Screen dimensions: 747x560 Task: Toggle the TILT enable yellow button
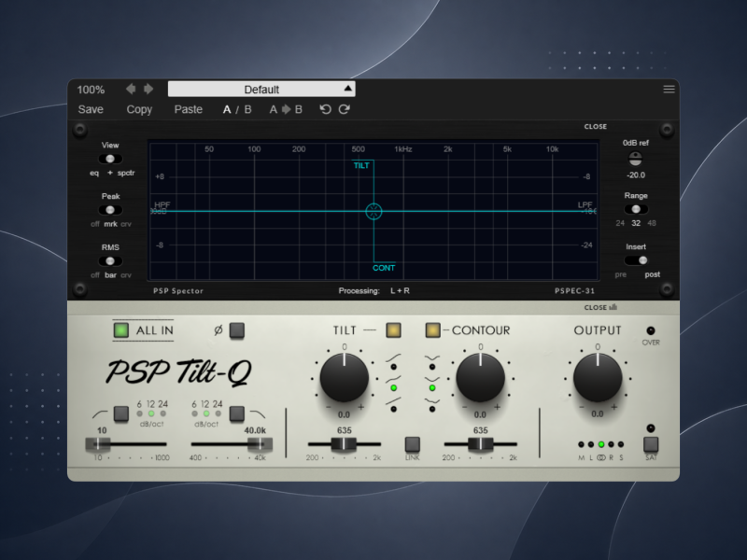(393, 330)
